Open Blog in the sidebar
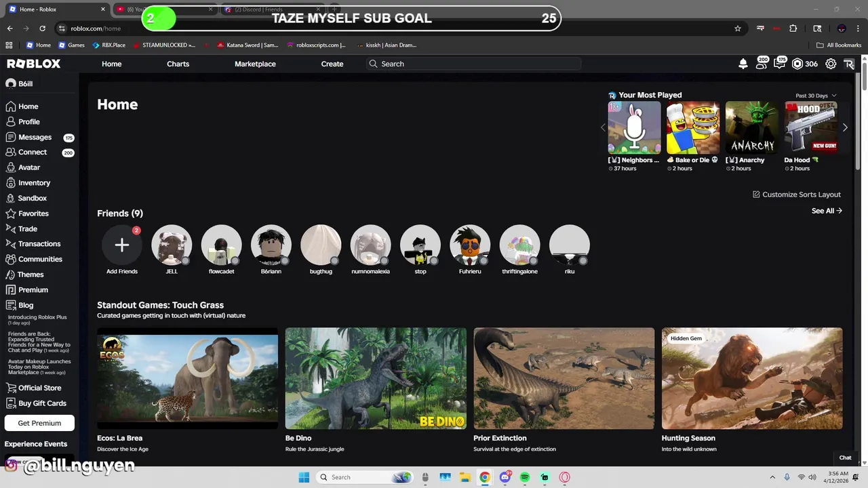The image size is (868, 488). coord(26,306)
